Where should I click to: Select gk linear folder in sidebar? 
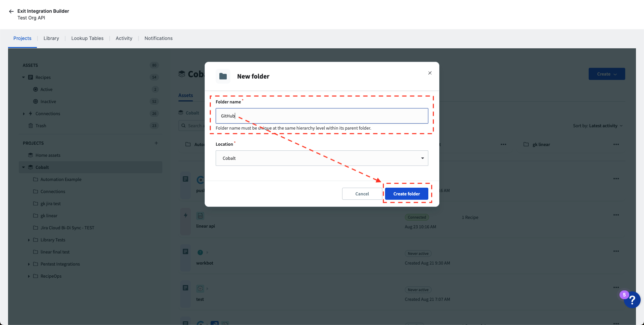[x=49, y=216]
